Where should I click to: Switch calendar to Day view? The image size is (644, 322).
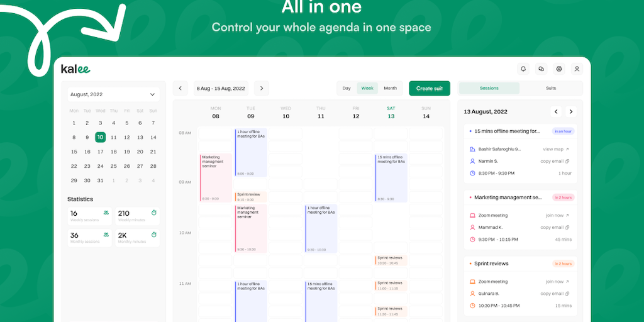pyautogui.click(x=347, y=89)
